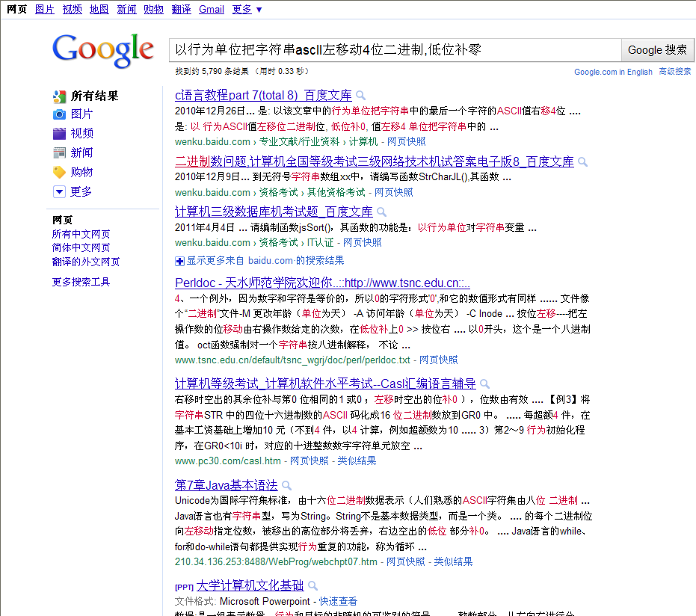This screenshot has width=696, height=616.
Task: Click the IT认证 breadcrumb
Action: click(x=320, y=242)
